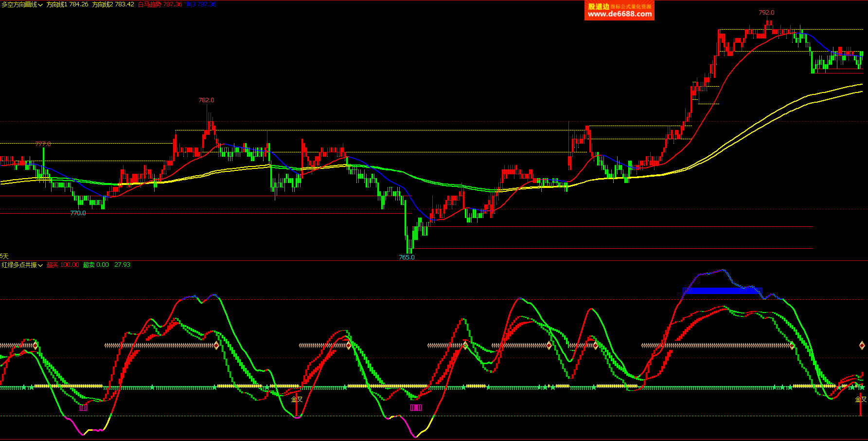The height and width of the screenshot is (441, 868).
Task: Click the 777.0 price label
Action: (43, 144)
